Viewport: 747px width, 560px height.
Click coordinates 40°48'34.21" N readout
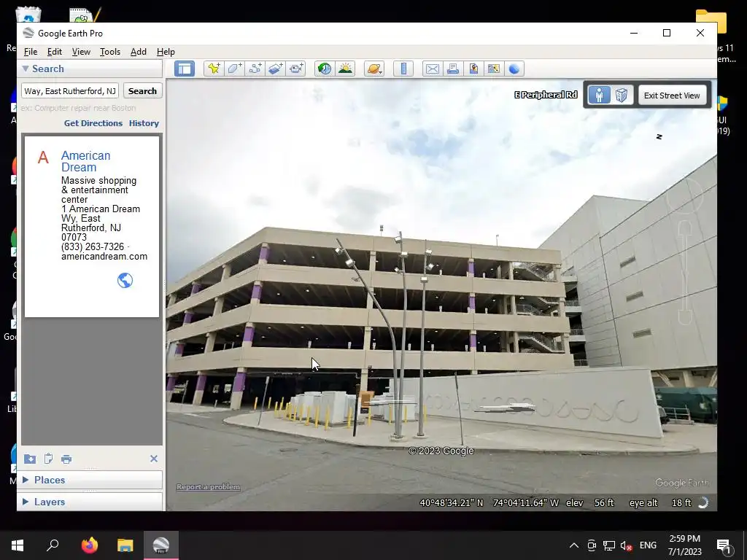click(451, 502)
